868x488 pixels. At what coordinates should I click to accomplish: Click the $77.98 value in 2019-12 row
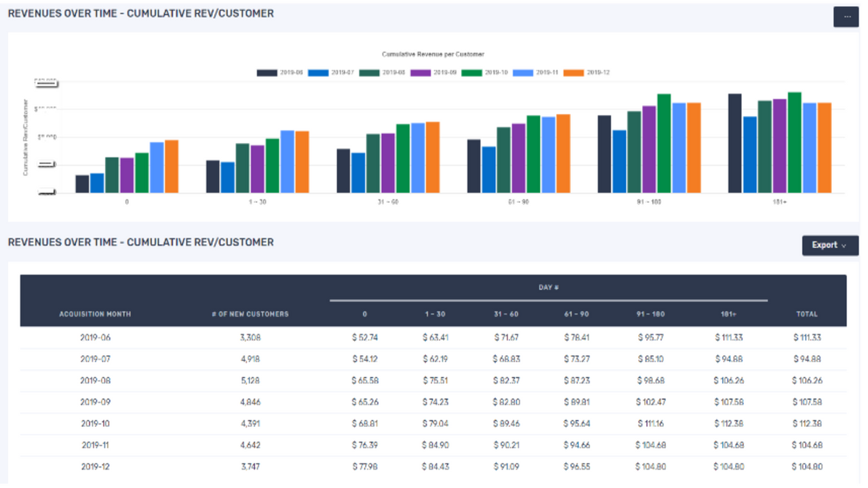(365, 468)
